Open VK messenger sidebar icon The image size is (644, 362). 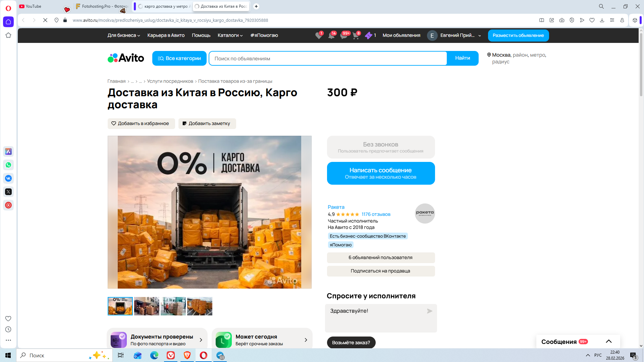[x=8, y=178]
